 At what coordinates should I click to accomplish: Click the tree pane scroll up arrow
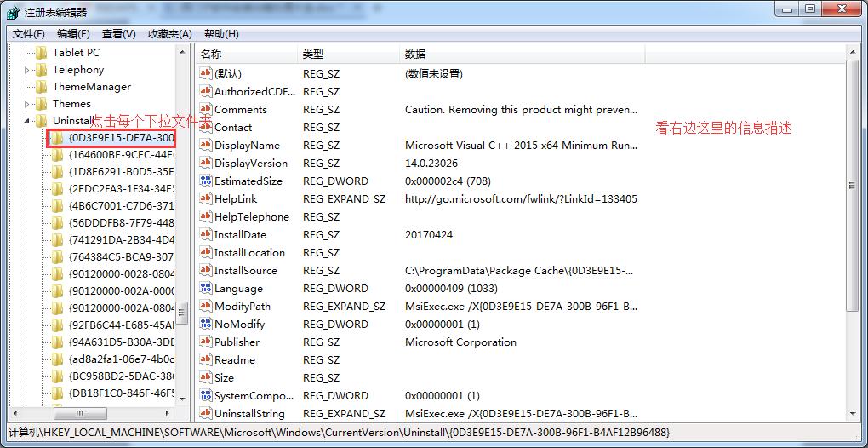pyautogui.click(x=182, y=52)
